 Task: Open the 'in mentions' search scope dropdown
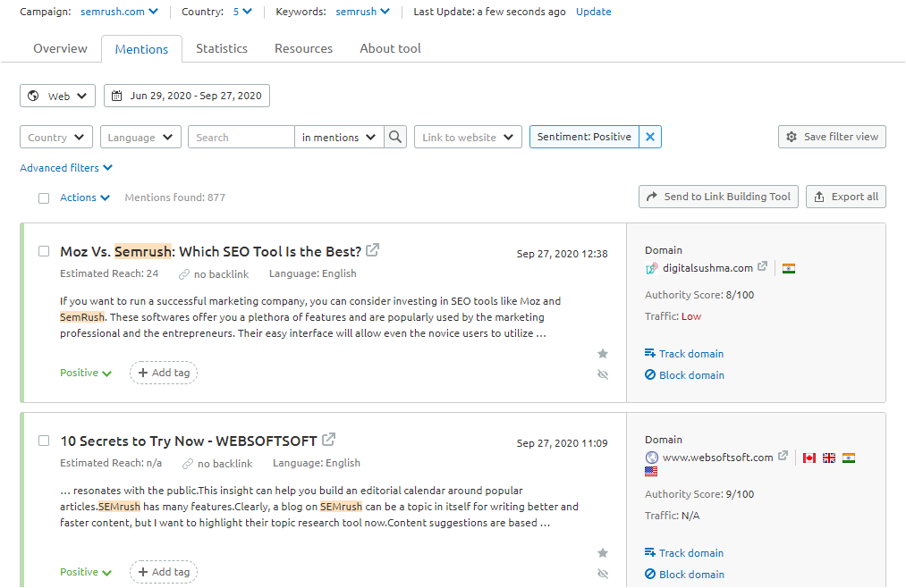(x=339, y=137)
